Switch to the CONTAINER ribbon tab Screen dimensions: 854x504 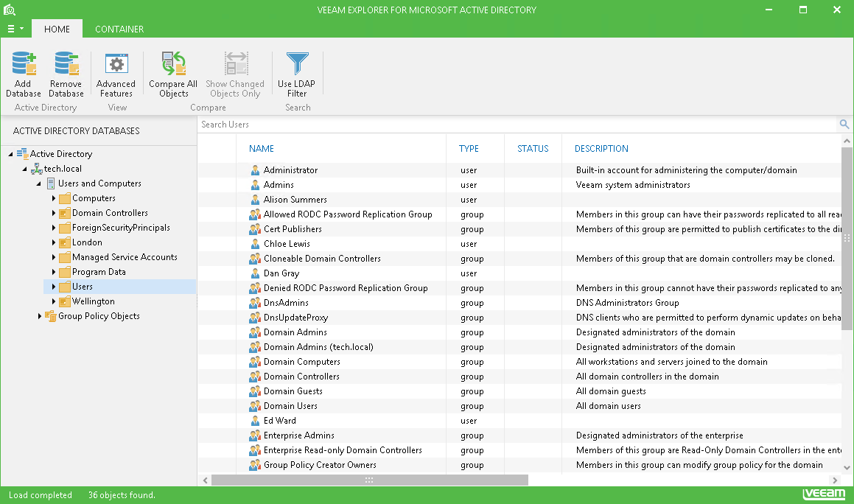[x=119, y=29]
